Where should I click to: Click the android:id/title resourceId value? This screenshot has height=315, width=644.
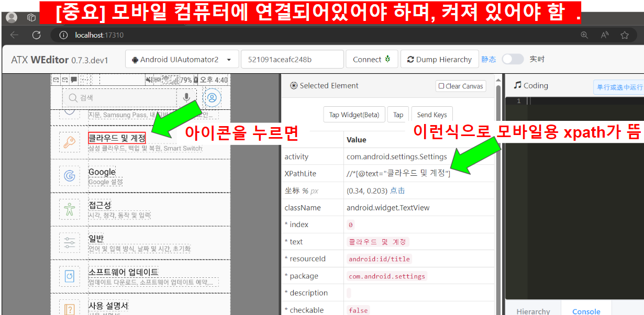click(380, 259)
